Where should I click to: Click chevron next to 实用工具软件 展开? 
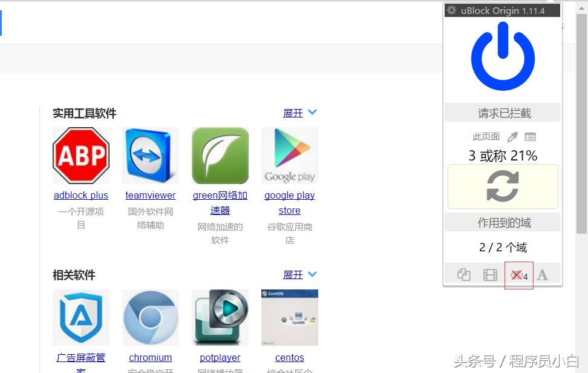(x=312, y=112)
